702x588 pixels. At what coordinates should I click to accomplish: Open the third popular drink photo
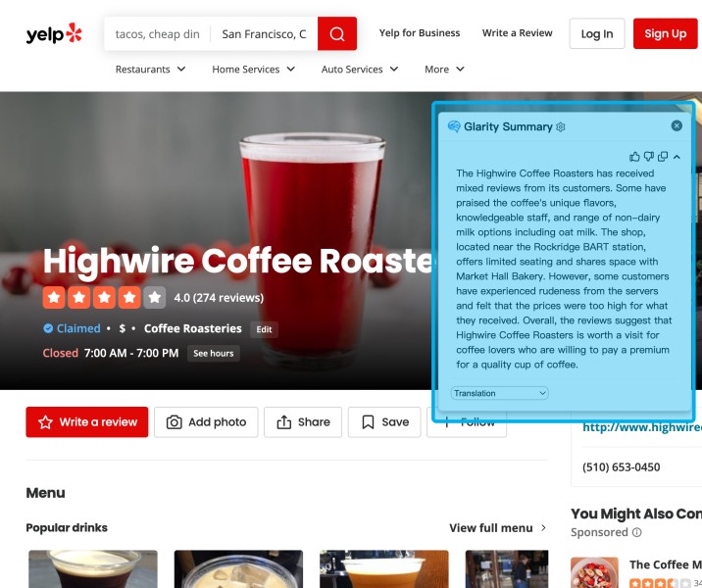coord(384,569)
